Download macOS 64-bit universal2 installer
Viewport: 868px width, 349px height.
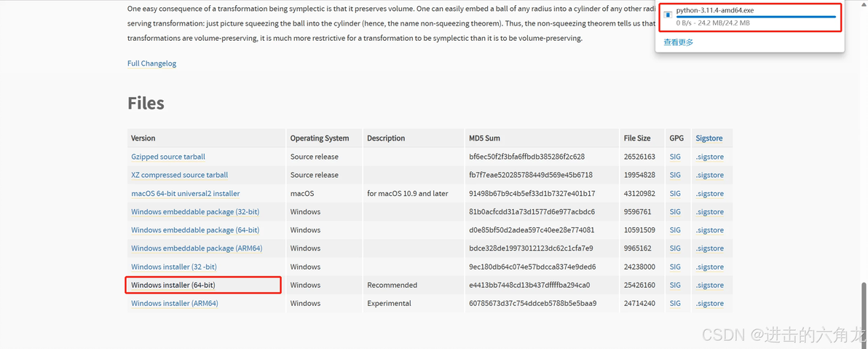point(185,194)
